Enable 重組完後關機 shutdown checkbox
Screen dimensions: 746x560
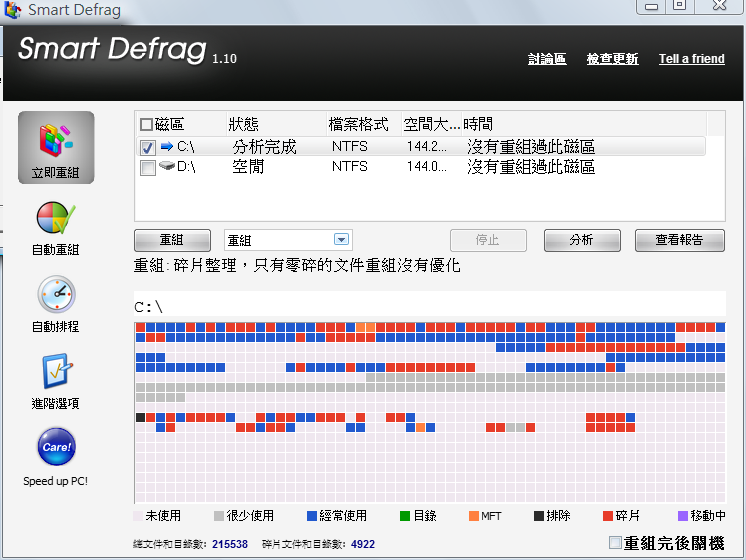pos(615,542)
